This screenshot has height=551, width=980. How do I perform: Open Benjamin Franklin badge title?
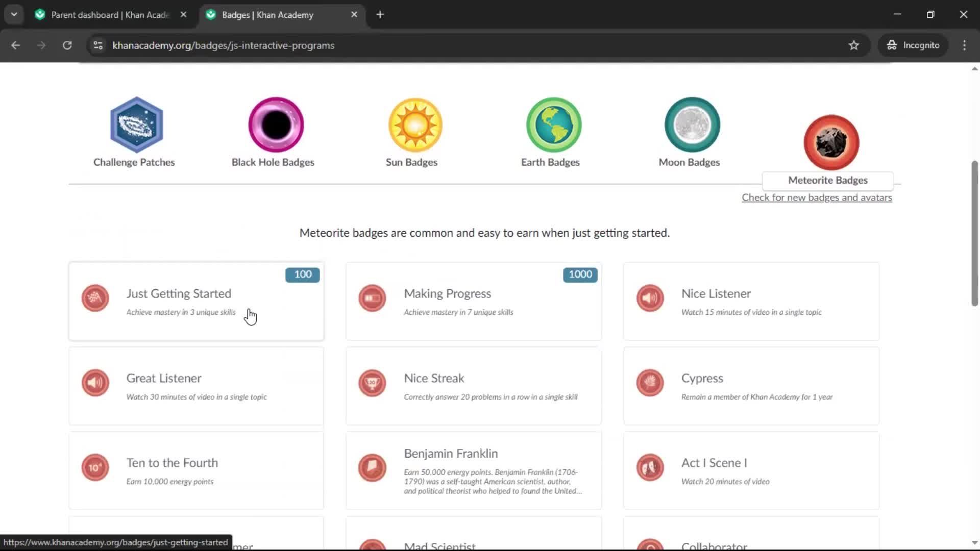(x=451, y=454)
